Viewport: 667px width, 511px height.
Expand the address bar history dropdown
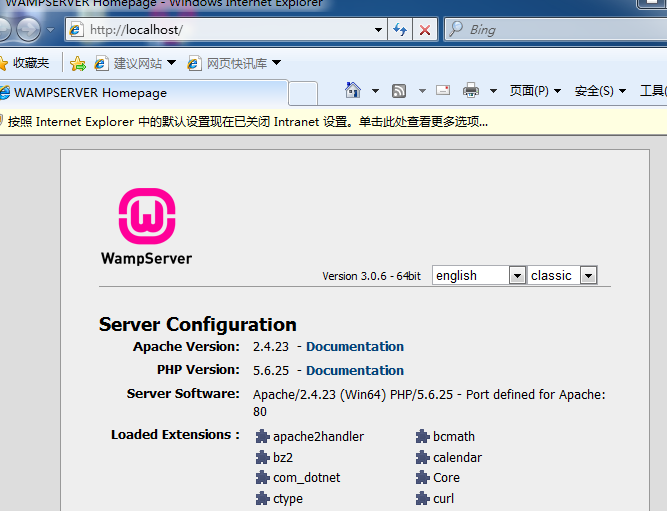378,30
